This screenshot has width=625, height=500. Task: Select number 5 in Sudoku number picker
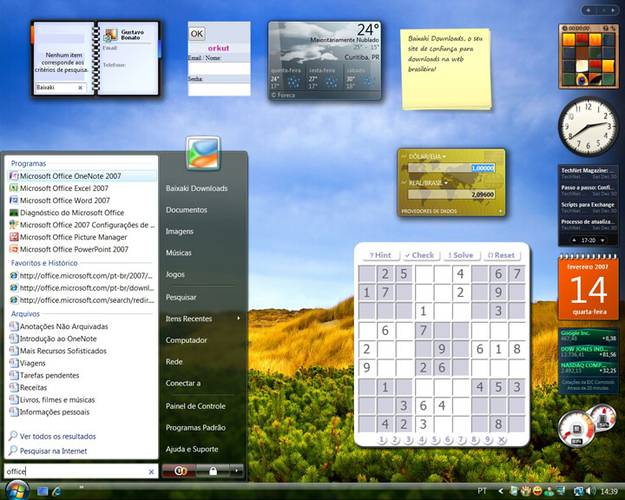pyautogui.click(x=435, y=439)
